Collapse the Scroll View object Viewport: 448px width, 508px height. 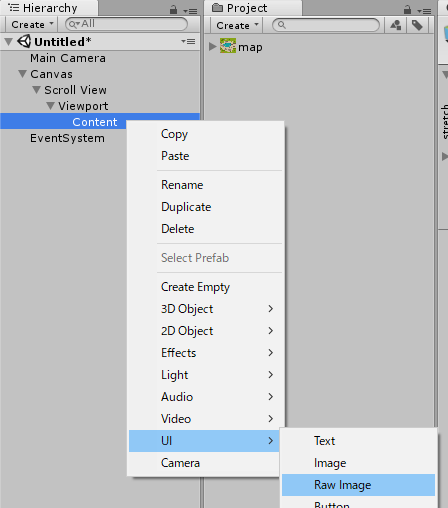point(36,90)
